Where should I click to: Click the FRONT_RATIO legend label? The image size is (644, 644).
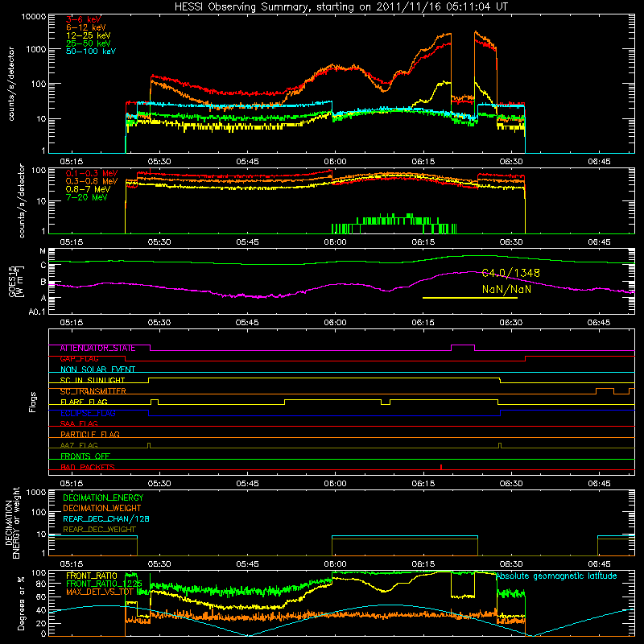click(92, 576)
